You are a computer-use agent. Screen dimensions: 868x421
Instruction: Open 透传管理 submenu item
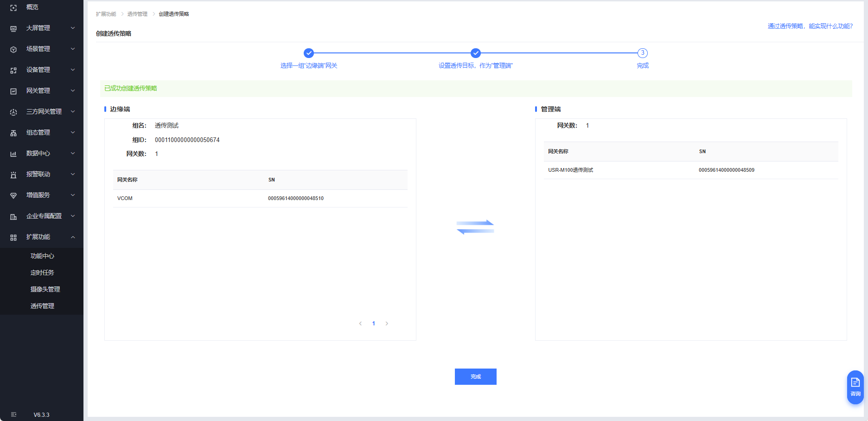coord(42,306)
